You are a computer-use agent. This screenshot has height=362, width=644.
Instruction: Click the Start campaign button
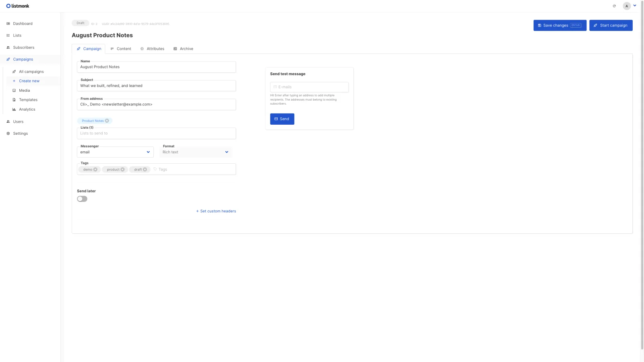[x=611, y=25]
